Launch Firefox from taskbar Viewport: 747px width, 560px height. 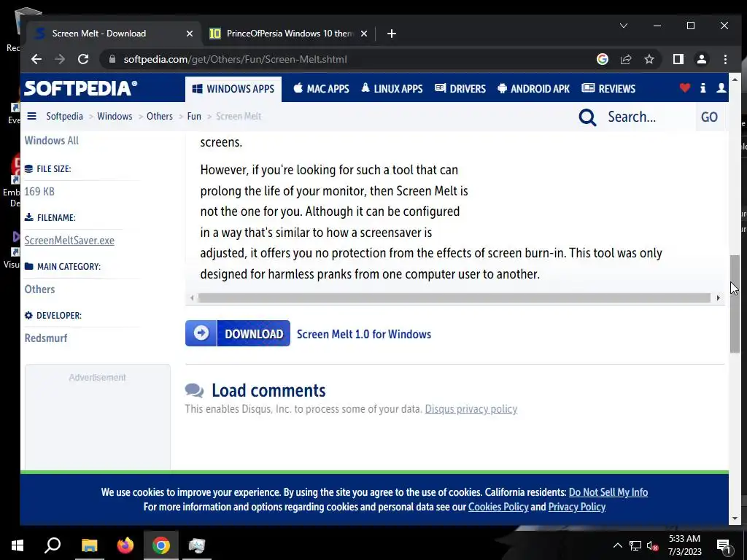(125, 545)
